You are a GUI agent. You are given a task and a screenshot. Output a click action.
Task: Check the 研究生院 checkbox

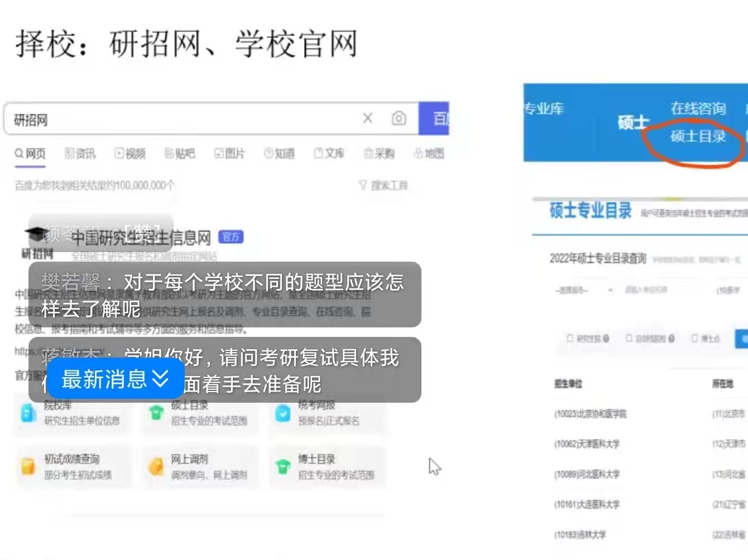(x=570, y=338)
